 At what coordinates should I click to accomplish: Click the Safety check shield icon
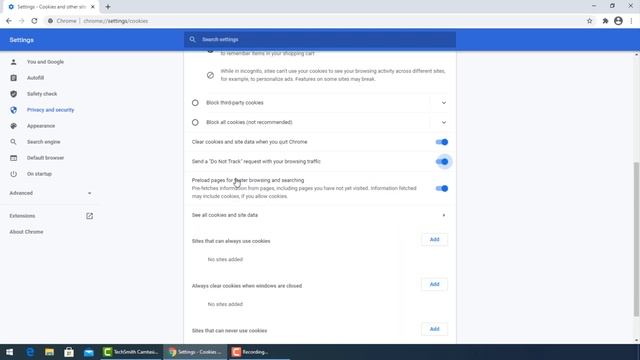[x=13, y=94]
